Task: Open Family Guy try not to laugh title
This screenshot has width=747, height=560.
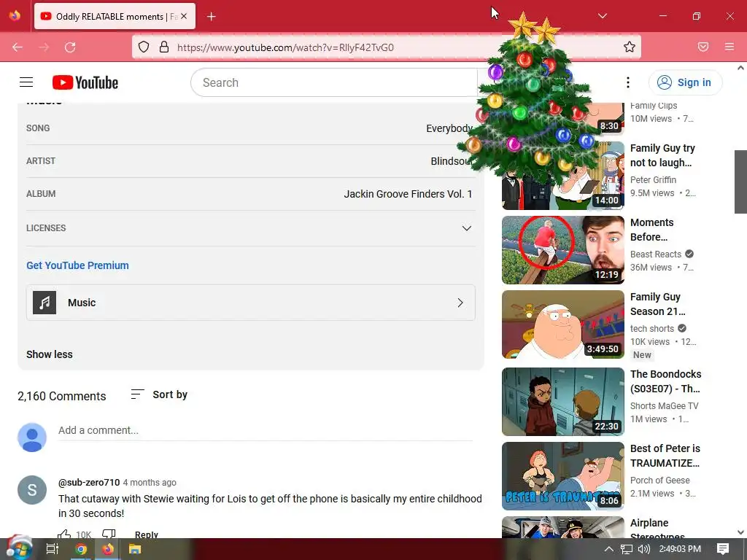Action: (662, 155)
